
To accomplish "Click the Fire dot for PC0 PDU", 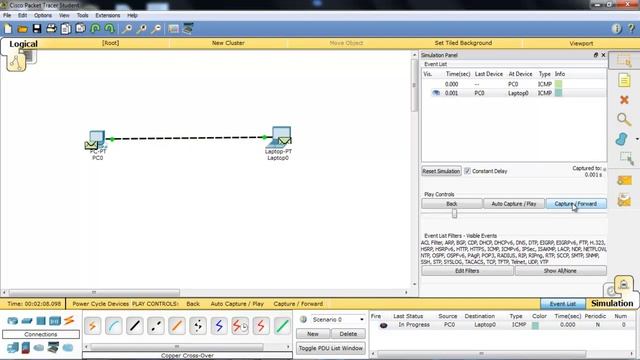I will pyautogui.click(x=383, y=325).
